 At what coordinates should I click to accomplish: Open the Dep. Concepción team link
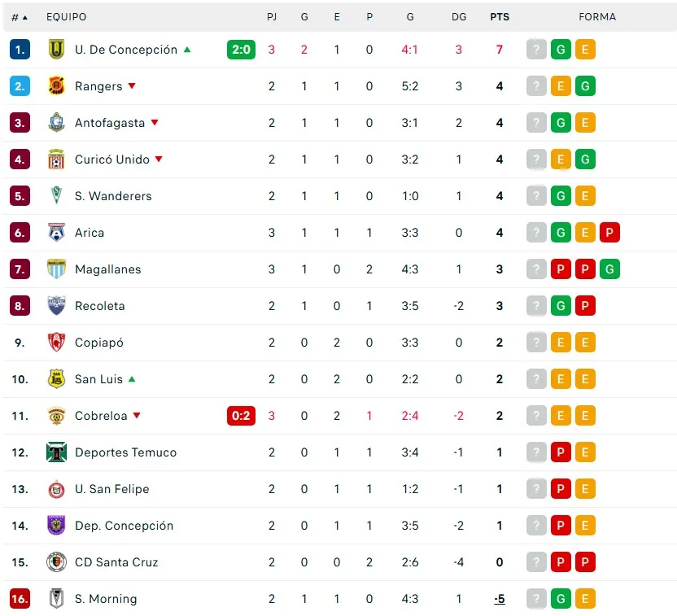tap(124, 526)
